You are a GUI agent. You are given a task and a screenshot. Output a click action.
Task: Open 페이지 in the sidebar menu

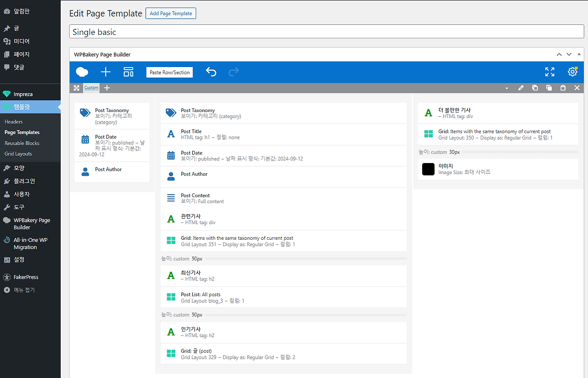click(30, 54)
